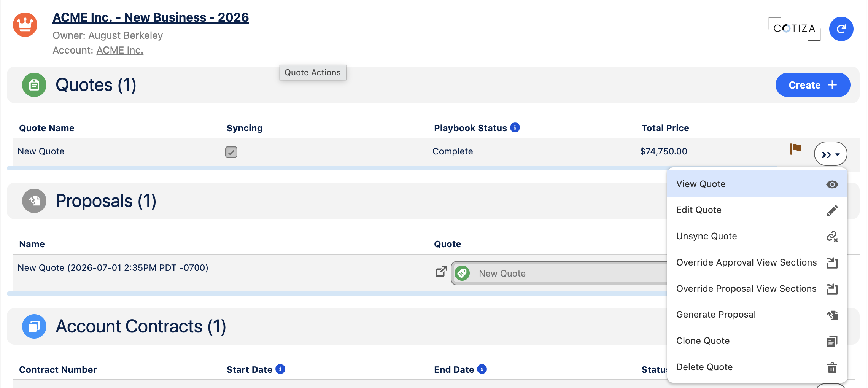Choose Generate Proposal from the menu
Image resolution: width=868 pixels, height=388 pixels.
[x=757, y=315]
